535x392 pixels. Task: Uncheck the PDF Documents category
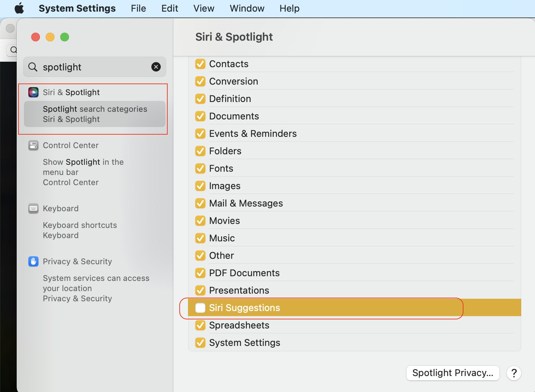coord(200,273)
